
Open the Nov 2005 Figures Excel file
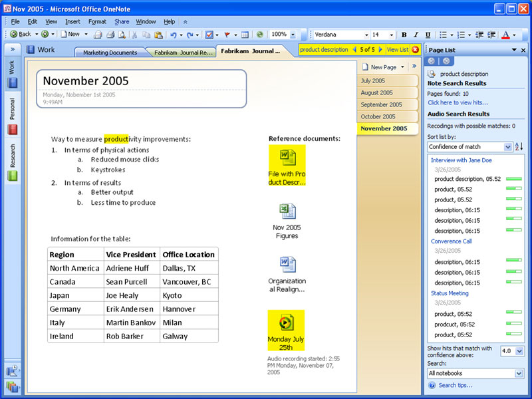pos(287,211)
